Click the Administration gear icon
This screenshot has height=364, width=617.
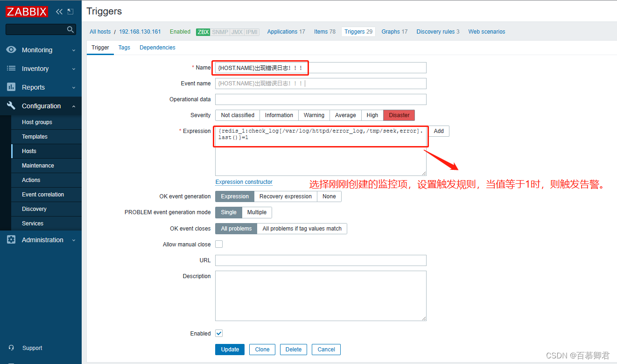pos(11,240)
